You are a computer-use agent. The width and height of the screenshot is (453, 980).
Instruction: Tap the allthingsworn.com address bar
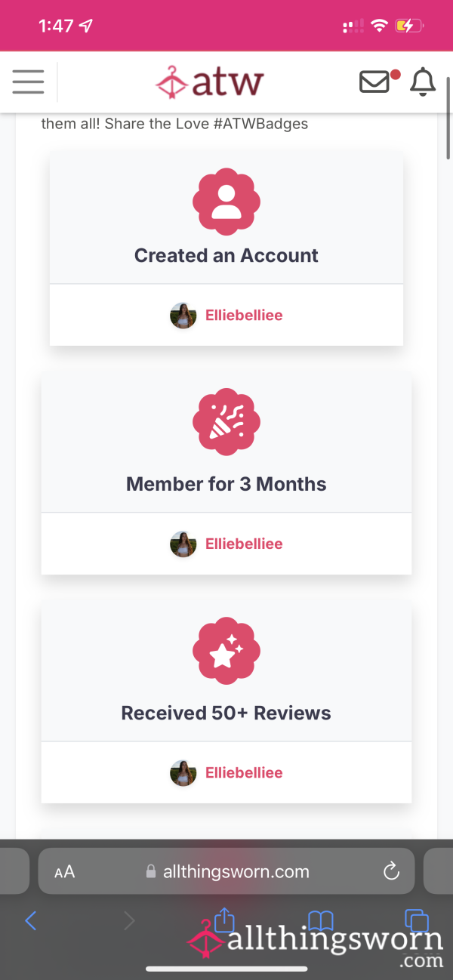point(226,871)
